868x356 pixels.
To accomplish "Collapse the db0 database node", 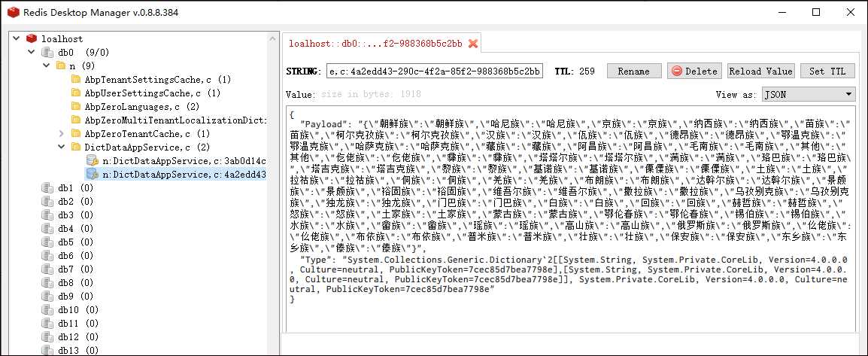I will point(31,53).
